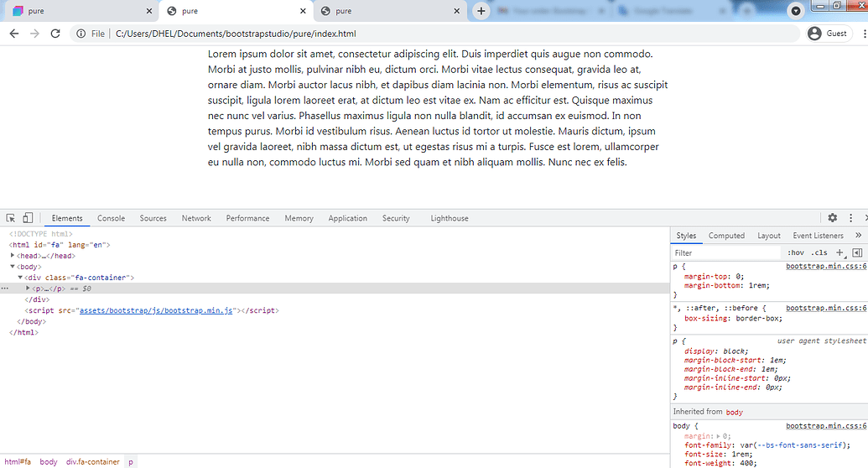Toggle the :hov element state panel
The height and width of the screenshot is (468, 868).
pos(796,252)
